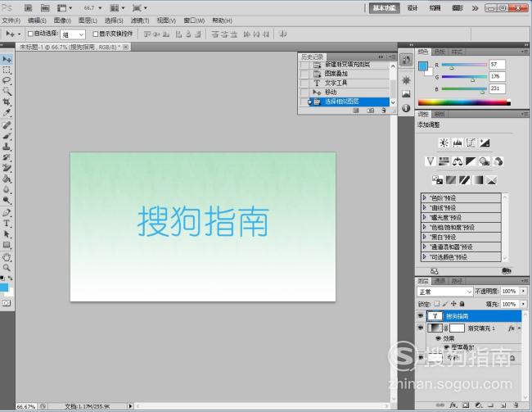This screenshot has width=532, height=412.
Task: Click the R channel slider
Action: point(464,65)
